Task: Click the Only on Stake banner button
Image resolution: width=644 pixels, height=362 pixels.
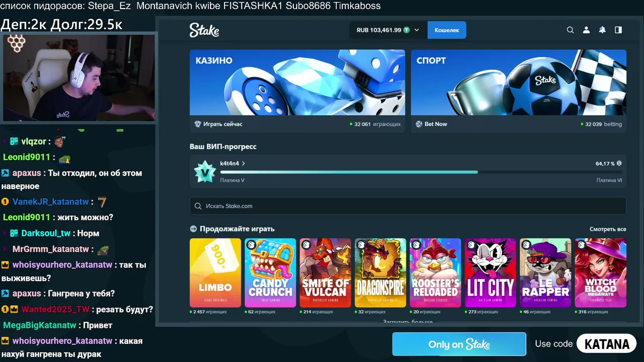Action: pos(459,344)
